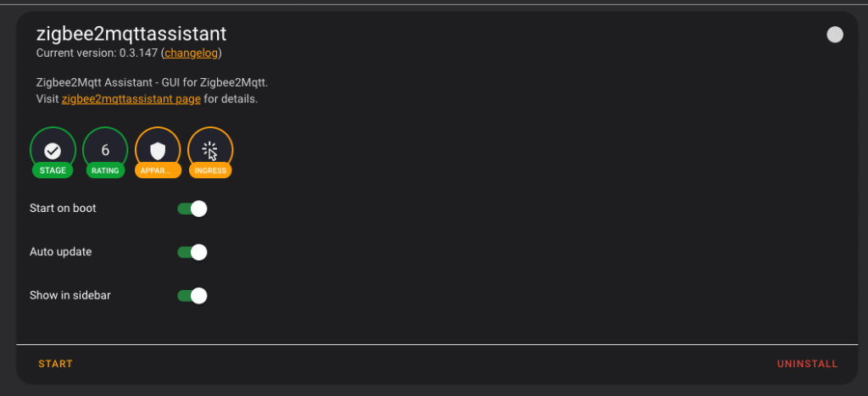
Task: Select the green RATING badge label
Action: pos(105,170)
